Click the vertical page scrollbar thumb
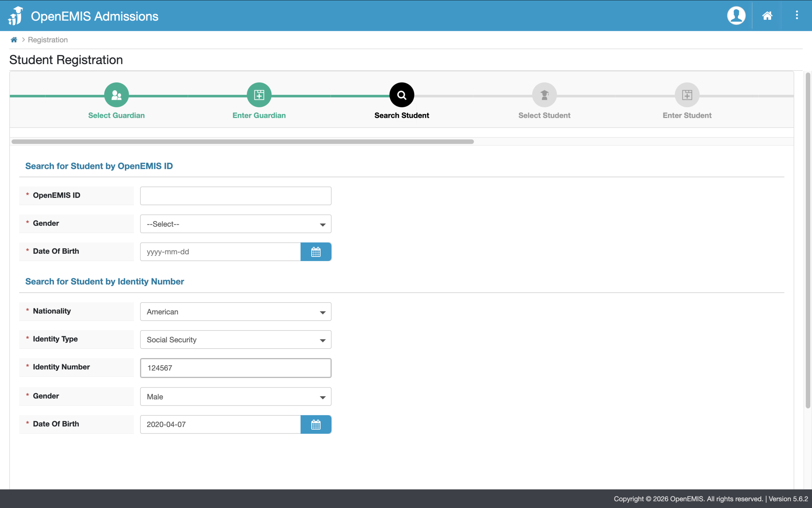Viewport: 812px width, 508px height. [808, 240]
